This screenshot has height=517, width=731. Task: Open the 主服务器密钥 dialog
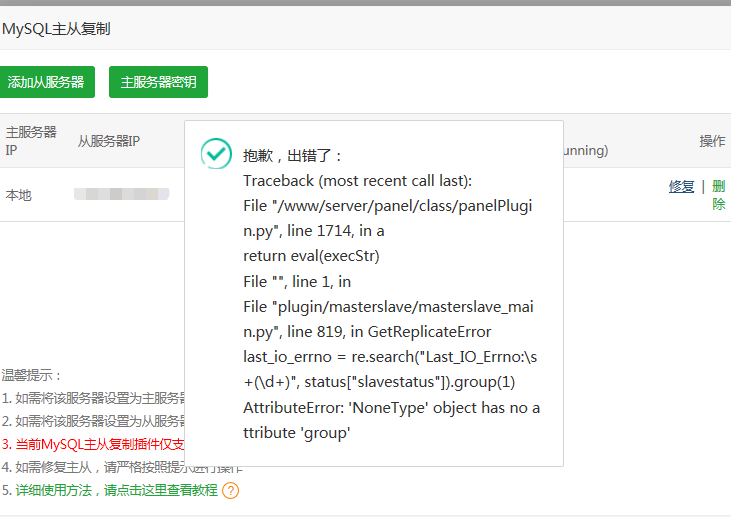point(158,82)
